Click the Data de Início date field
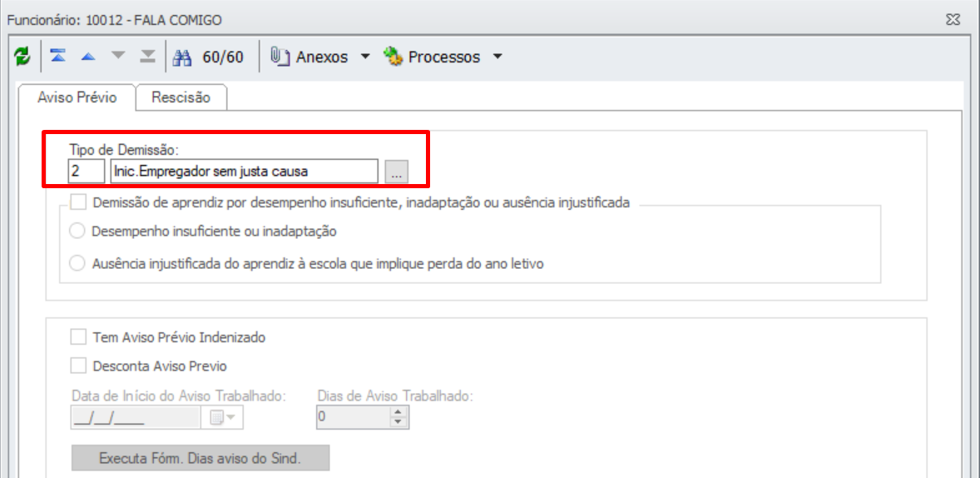The image size is (980, 478). 136,418
